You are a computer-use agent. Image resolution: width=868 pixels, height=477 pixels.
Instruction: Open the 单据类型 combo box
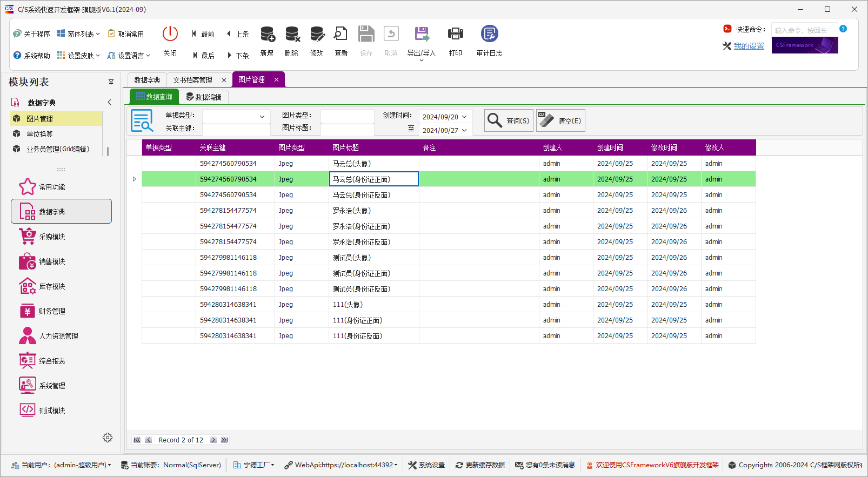point(236,117)
